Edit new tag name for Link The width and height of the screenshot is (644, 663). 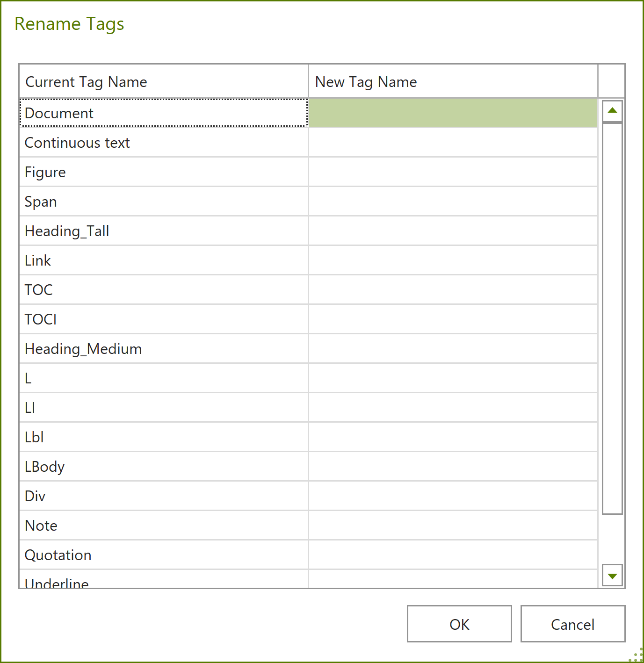pyautogui.click(x=453, y=260)
